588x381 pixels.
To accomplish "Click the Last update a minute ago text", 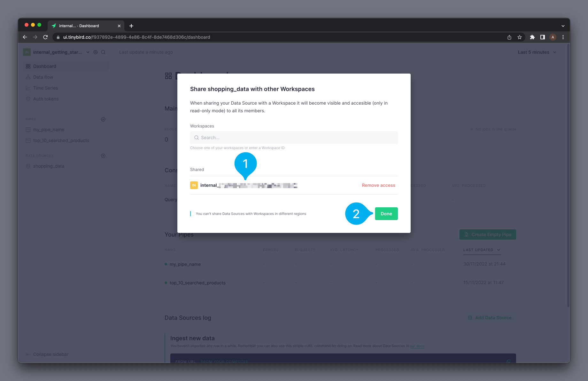I will tap(146, 52).
